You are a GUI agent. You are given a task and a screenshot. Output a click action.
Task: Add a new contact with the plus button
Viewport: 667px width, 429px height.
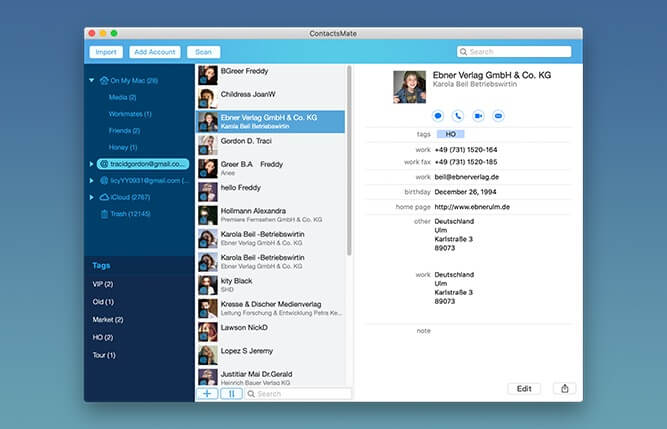(207, 394)
